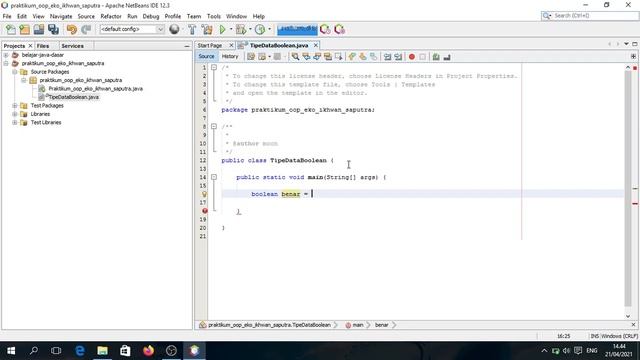Click the Open Project toolbar icon
The height and width of the screenshot is (360, 640).
tap(39, 29)
